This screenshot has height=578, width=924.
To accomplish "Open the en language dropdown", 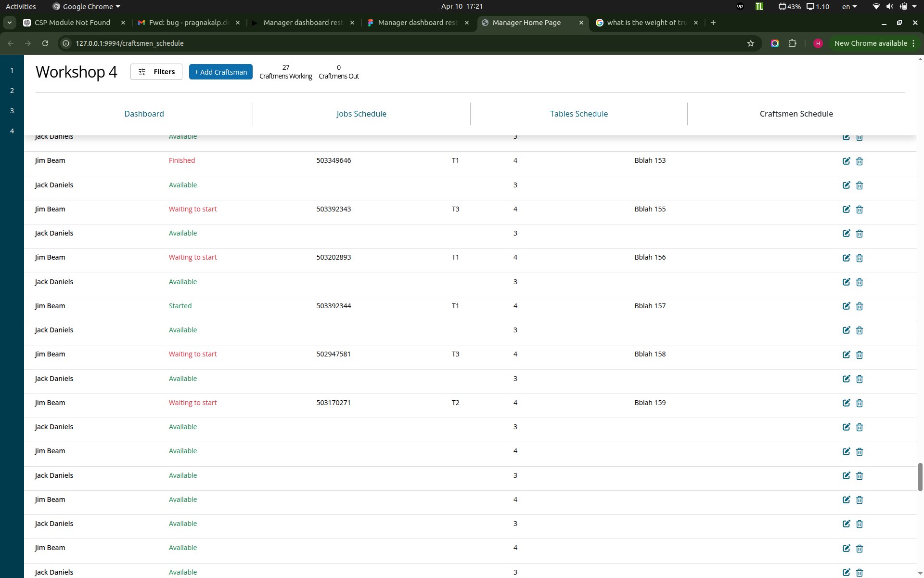I will (849, 7).
